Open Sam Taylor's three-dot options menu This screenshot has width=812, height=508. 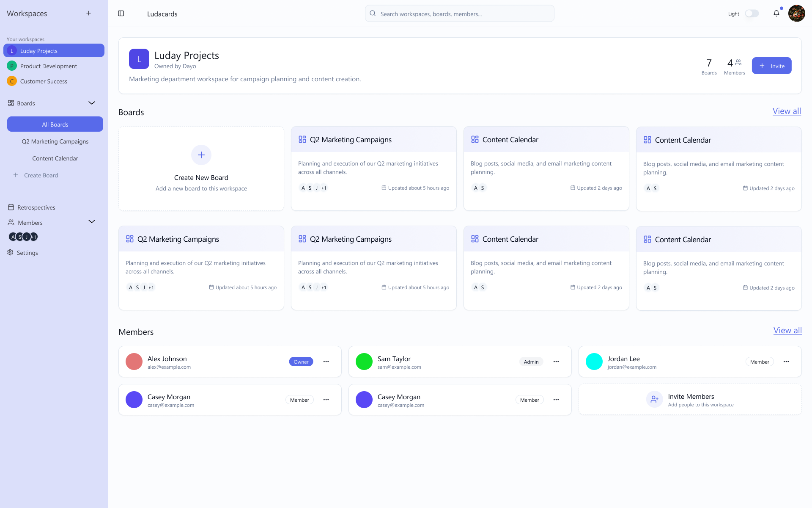(556, 362)
